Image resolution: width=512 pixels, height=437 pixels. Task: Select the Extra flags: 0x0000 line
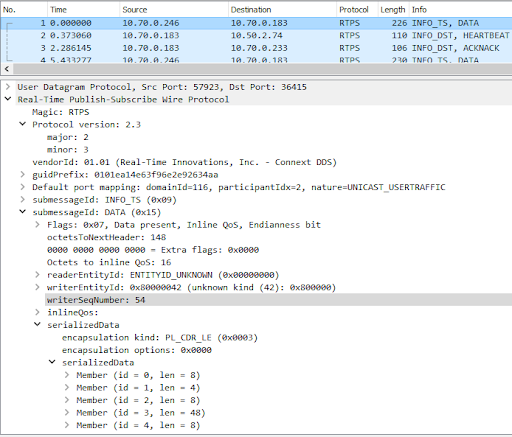153,250
